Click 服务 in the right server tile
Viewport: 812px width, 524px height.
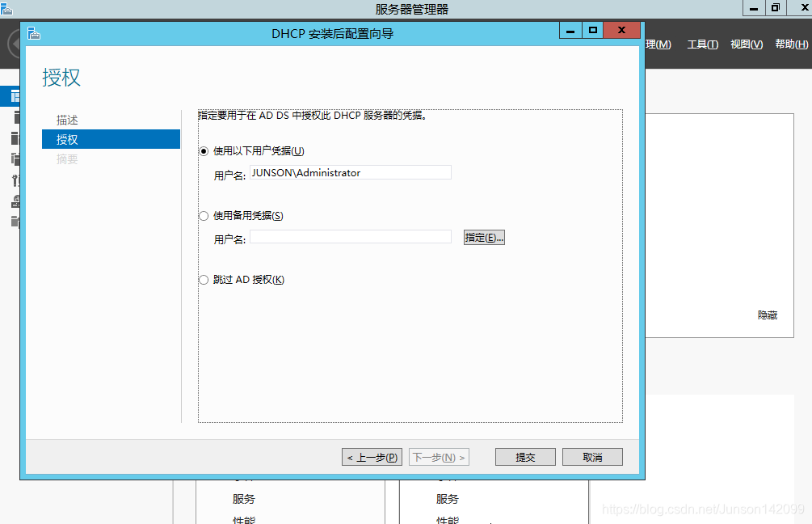coord(448,499)
